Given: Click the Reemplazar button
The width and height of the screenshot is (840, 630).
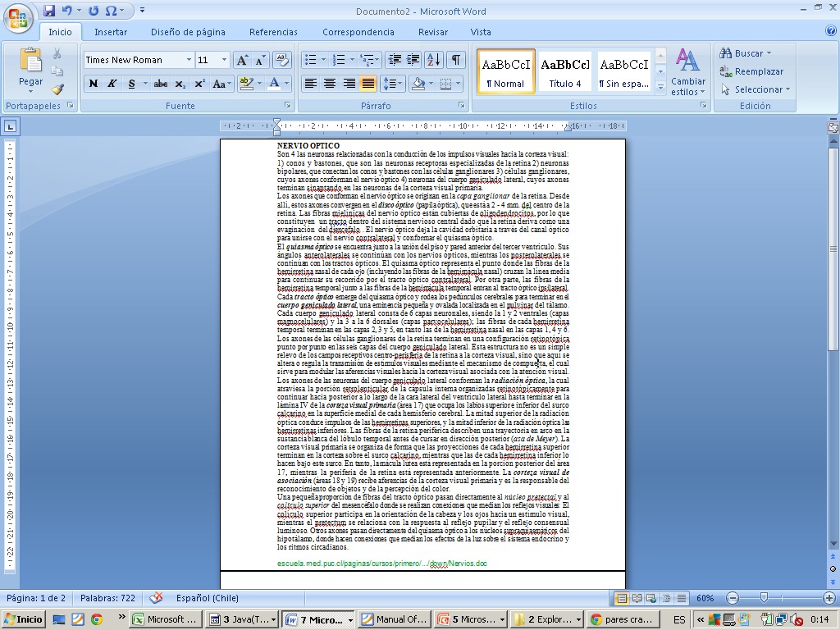Looking at the screenshot, I should click(x=751, y=71).
